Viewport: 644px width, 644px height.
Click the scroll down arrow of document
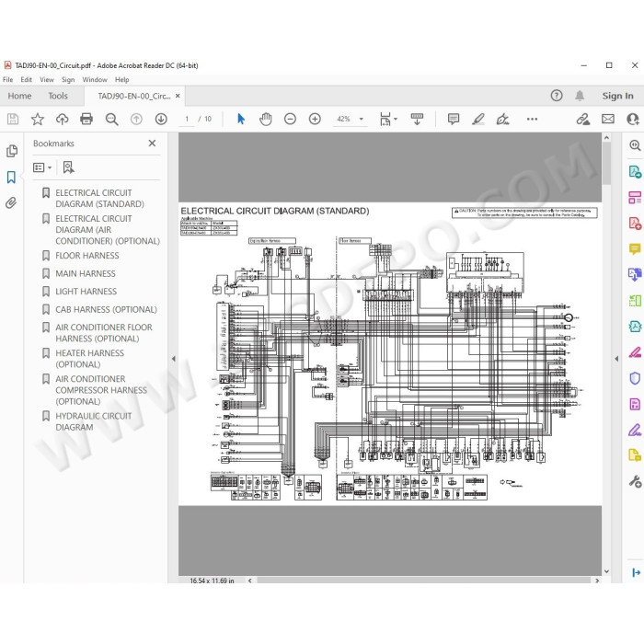pyautogui.click(x=606, y=571)
